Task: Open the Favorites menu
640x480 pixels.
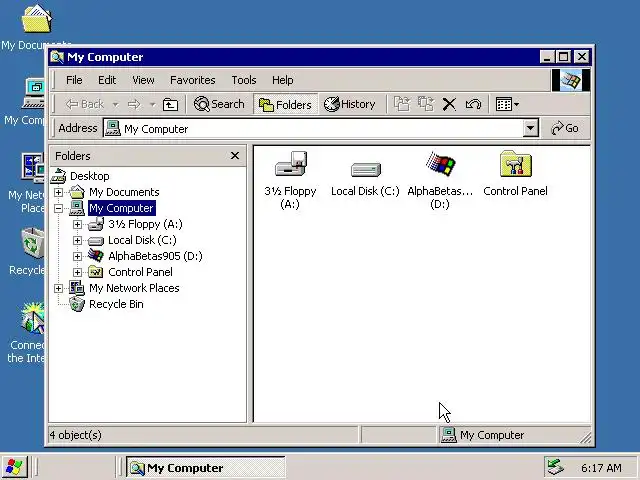Action: [x=193, y=80]
